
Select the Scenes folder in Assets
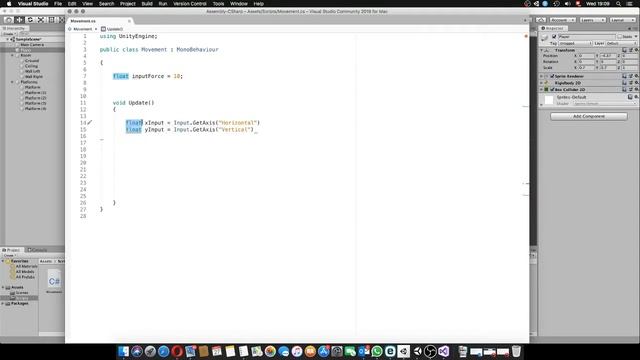click(22, 293)
